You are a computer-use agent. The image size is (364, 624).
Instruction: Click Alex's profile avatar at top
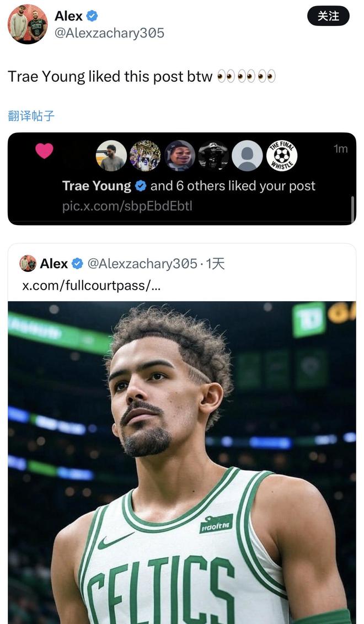coord(28,24)
